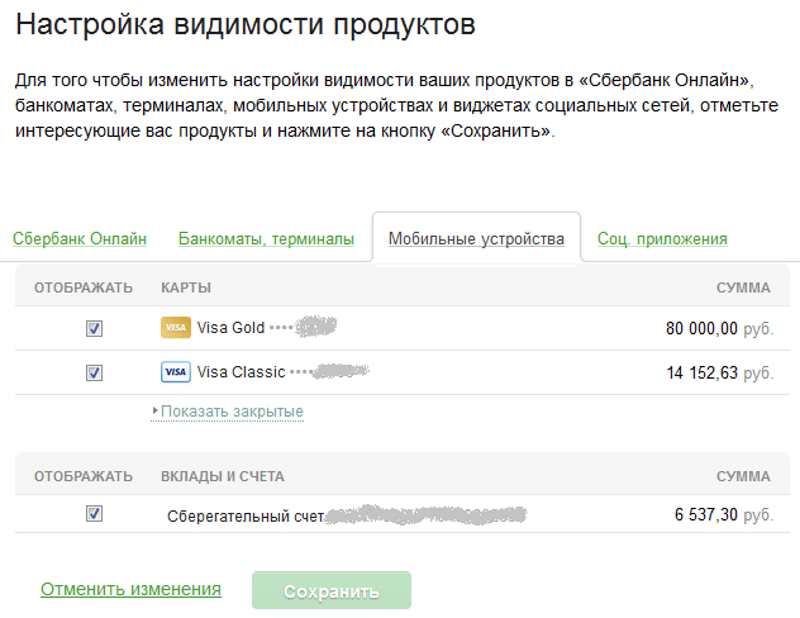Image resolution: width=800 pixels, height=618 pixels.
Task: Toggle the Сберегательный счет display checkbox
Action: tap(94, 513)
